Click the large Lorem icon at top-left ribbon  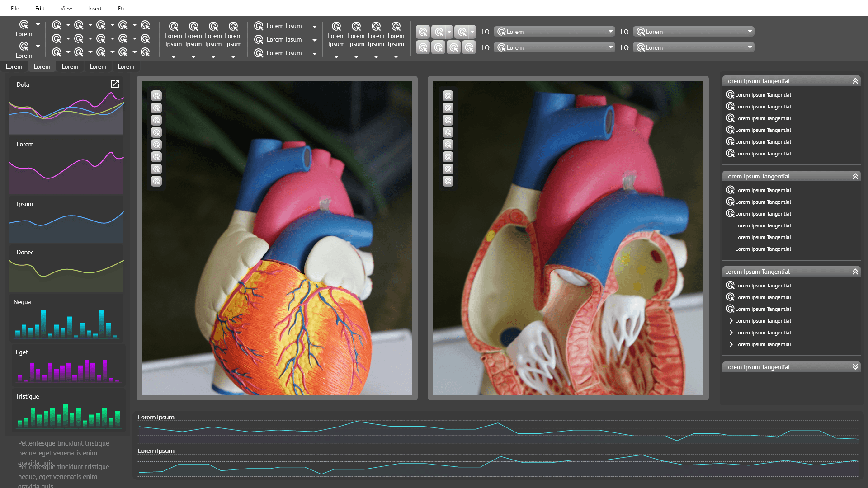[24, 25]
